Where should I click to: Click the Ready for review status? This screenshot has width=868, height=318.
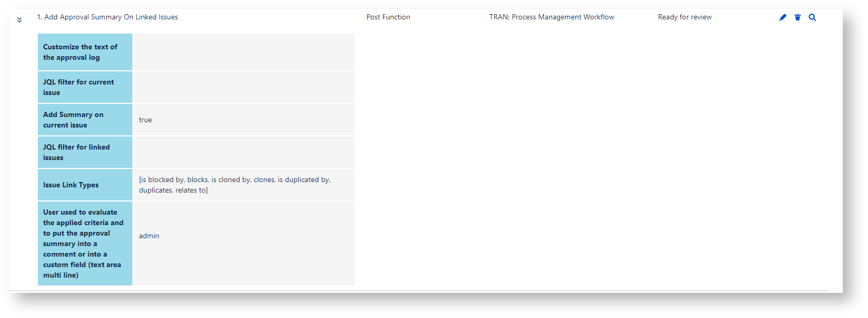pyautogui.click(x=685, y=17)
